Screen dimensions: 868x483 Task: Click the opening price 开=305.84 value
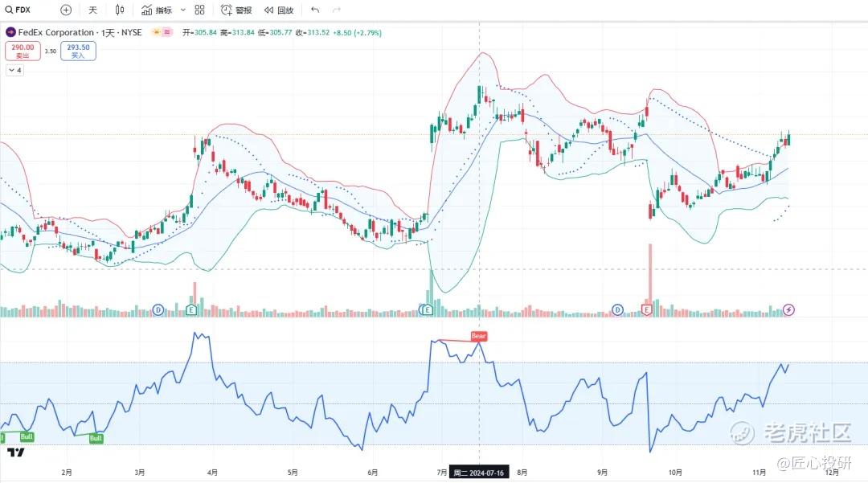tap(200, 33)
